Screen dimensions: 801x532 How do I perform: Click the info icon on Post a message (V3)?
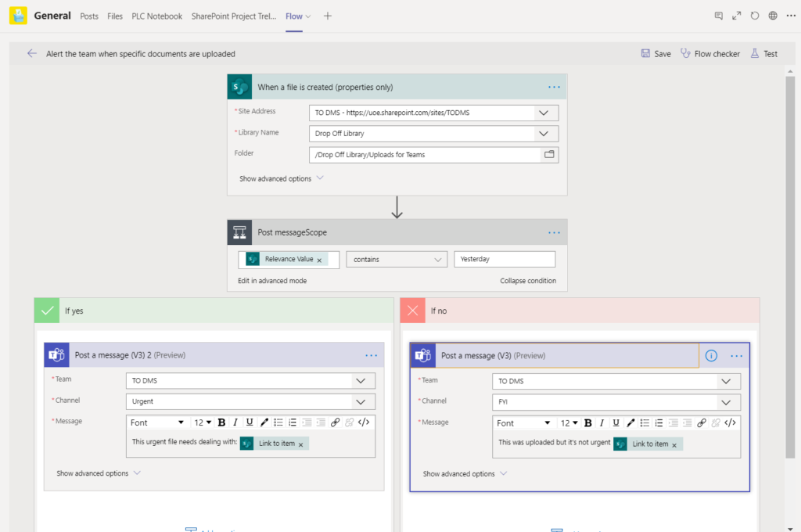pos(711,354)
